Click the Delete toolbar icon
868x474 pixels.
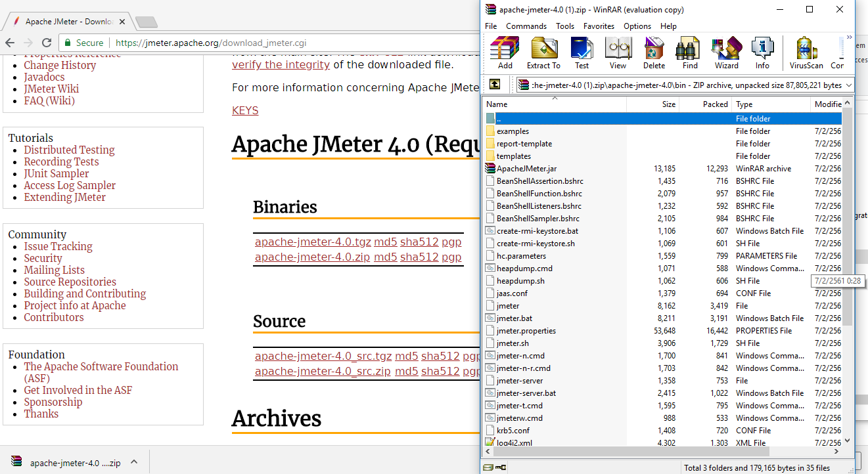pos(654,53)
